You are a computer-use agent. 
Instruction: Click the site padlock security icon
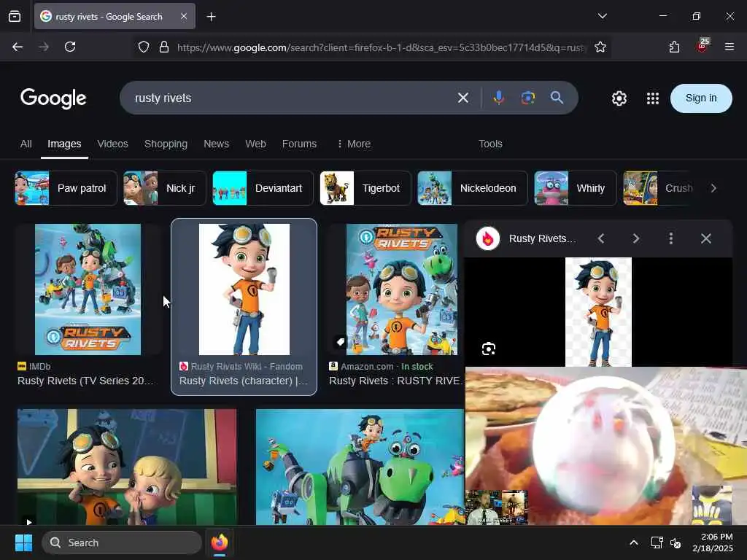click(164, 47)
